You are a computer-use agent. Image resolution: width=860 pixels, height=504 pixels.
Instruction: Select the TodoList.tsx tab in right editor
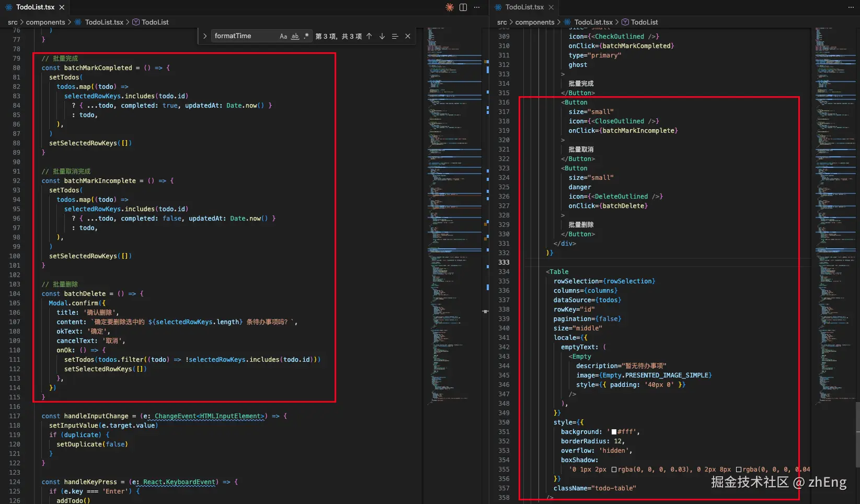point(524,7)
